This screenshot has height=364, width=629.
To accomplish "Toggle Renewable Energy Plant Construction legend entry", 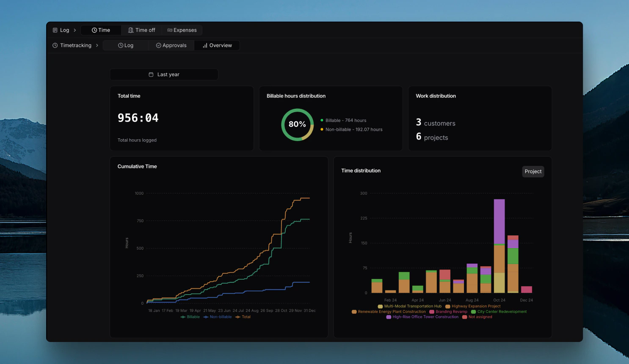I will pos(389,312).
